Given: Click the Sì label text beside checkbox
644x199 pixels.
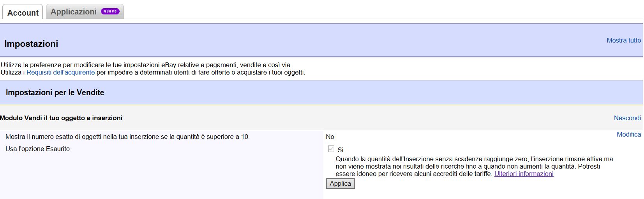Looking at the screenshot, I should coord(341,150).
